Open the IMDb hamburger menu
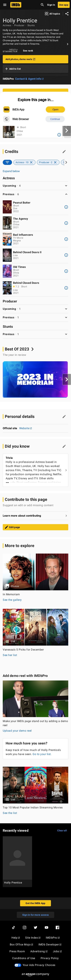 click(5, 5)
